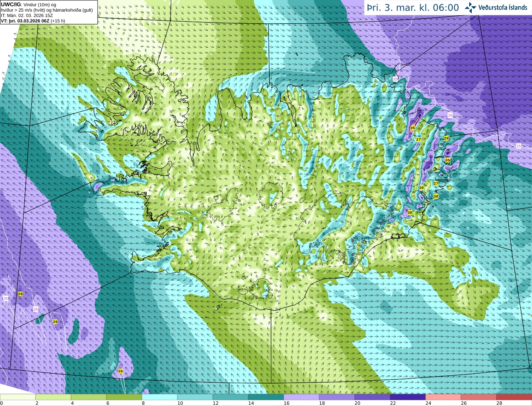Select the 18–20 m/s light purple legend swatch
Viewport: 532px width, 406px height.
tap(337, 397)
